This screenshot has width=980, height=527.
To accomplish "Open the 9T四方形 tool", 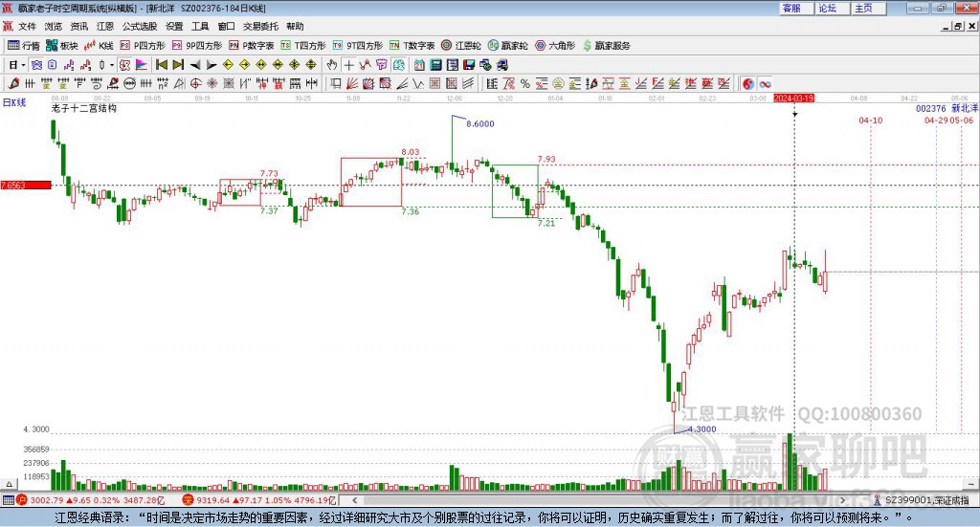I will pyautogui.click(x=358, y=46).
